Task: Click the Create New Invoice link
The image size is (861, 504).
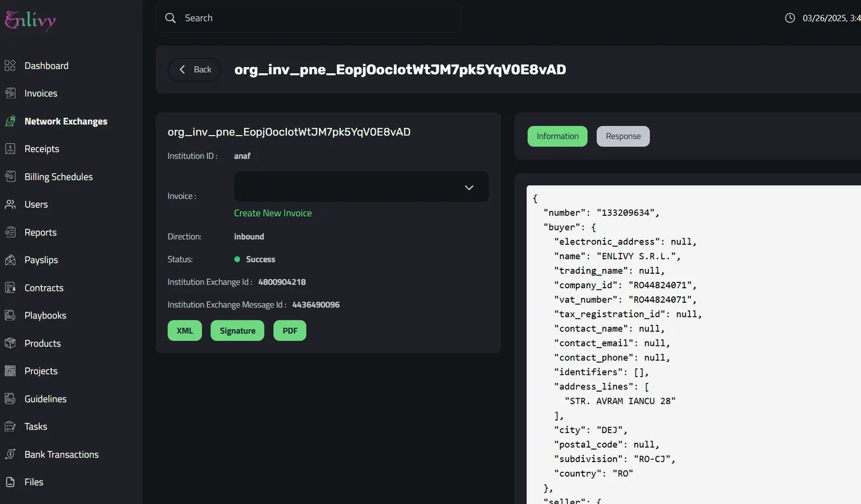Action: point(273,213)
